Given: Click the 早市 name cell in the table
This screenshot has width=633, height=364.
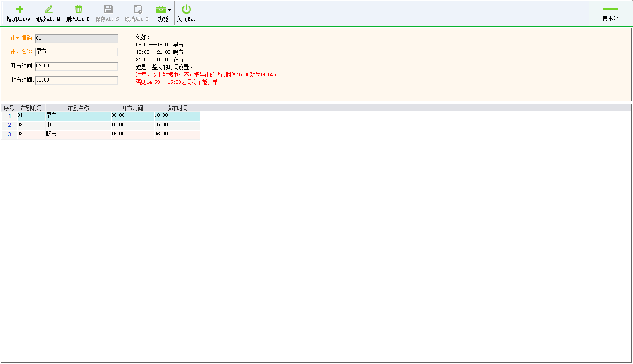Looking at the screenshot, I should pos(78,116).
